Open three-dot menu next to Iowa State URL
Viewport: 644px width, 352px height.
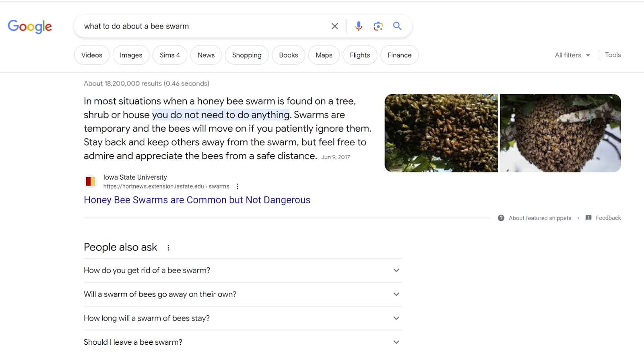pos(237,186)
